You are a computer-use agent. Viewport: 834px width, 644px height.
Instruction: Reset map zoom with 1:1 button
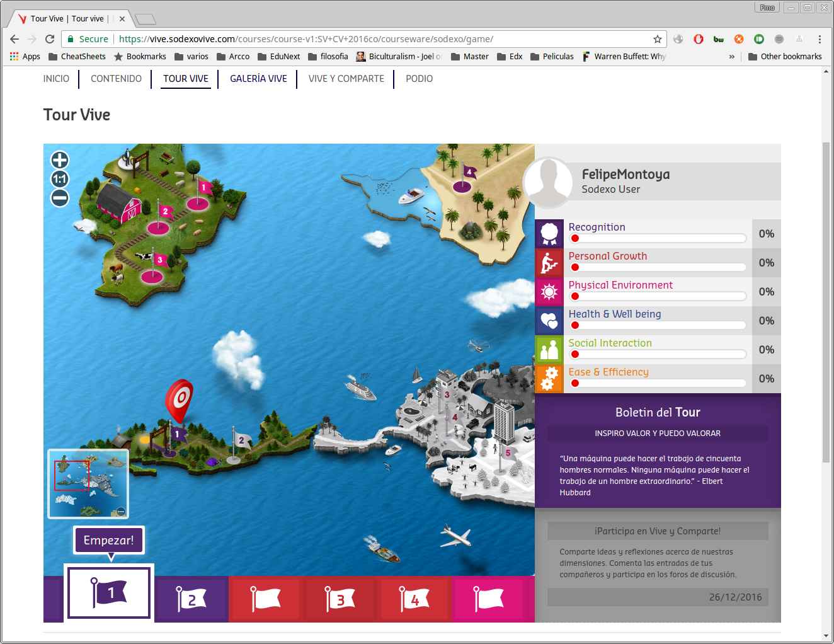click(x=60, y=179)
